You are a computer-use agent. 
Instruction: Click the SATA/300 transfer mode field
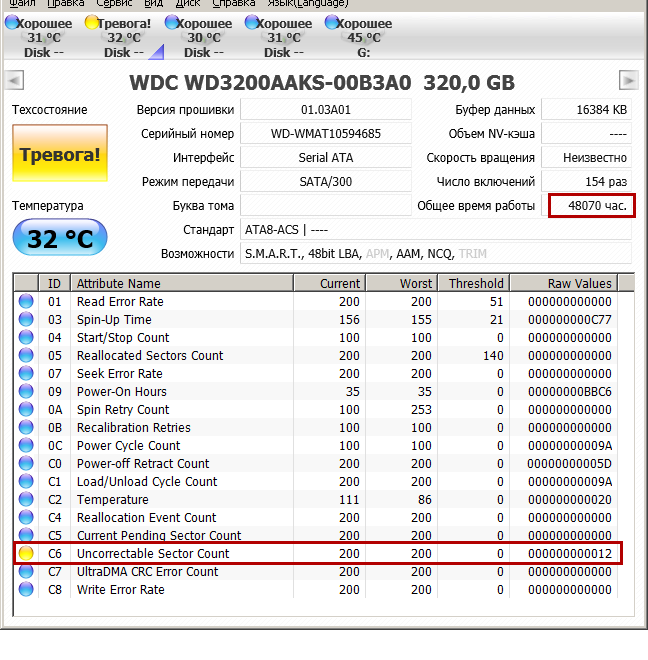(325, 182)
